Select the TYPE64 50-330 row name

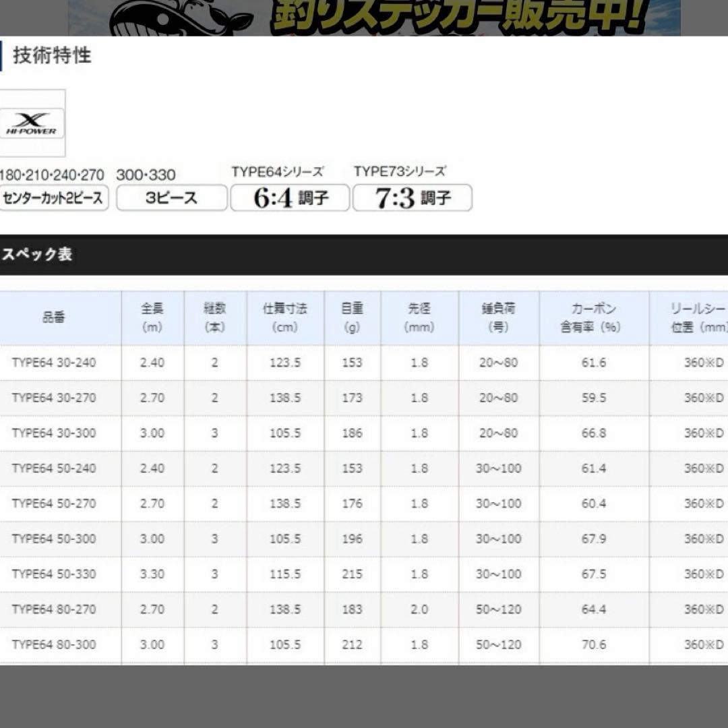(54, 574)
